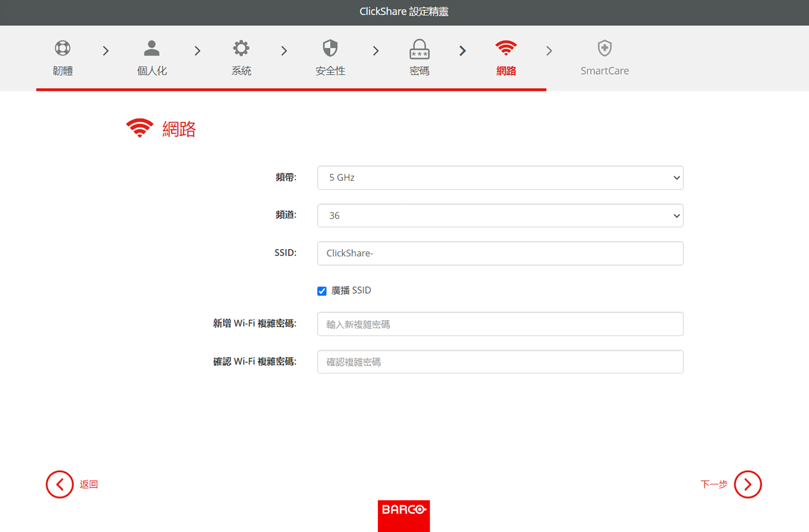Click the chevron between 密碼 and 網路
Image resolution: width=809 pixels, height=532 pixels.
tap(462, 51)
